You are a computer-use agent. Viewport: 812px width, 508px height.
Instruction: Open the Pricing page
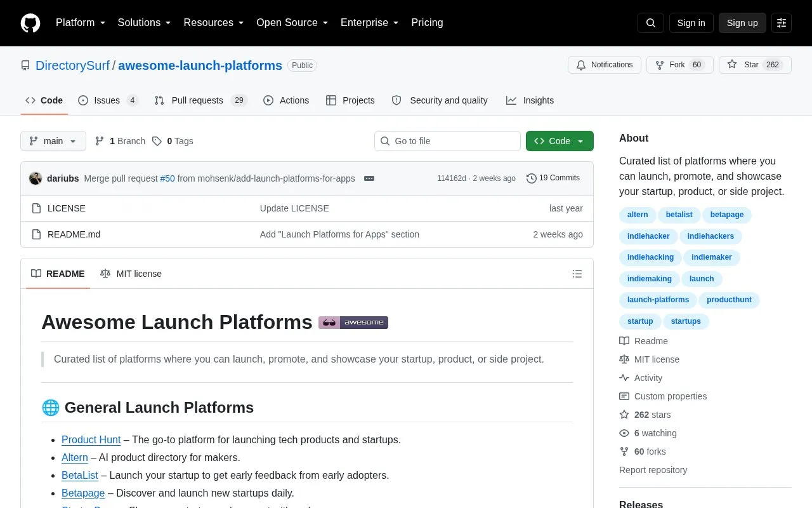[x=427, y=23]
